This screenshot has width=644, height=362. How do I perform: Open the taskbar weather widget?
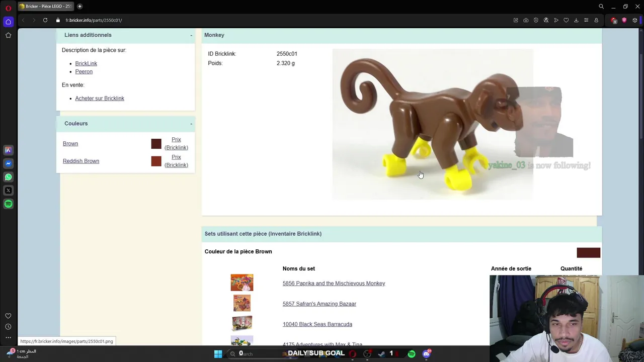[x=21, y=353]
